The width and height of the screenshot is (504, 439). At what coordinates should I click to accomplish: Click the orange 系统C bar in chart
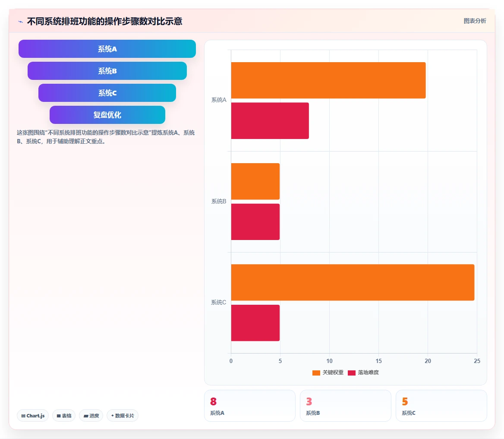pos(353,282)
